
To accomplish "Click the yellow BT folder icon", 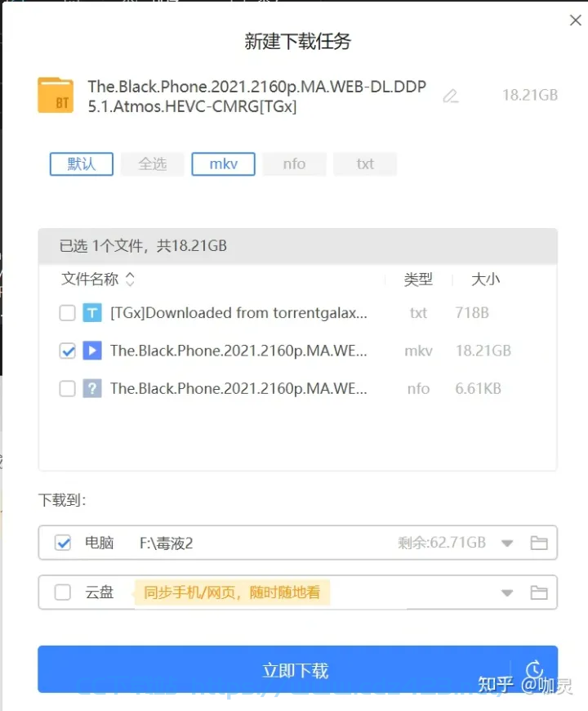I will click(56, 96).
